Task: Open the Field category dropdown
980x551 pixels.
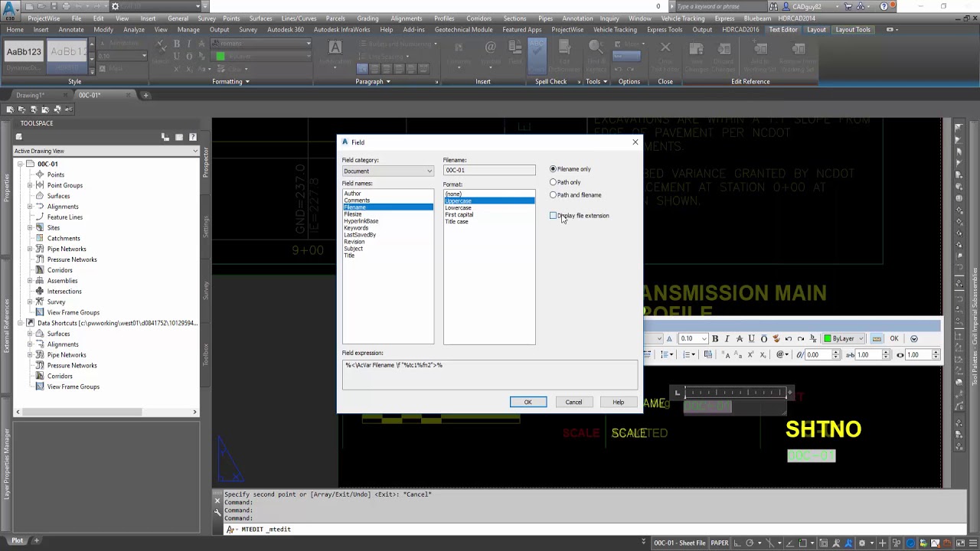Action: 387,171
